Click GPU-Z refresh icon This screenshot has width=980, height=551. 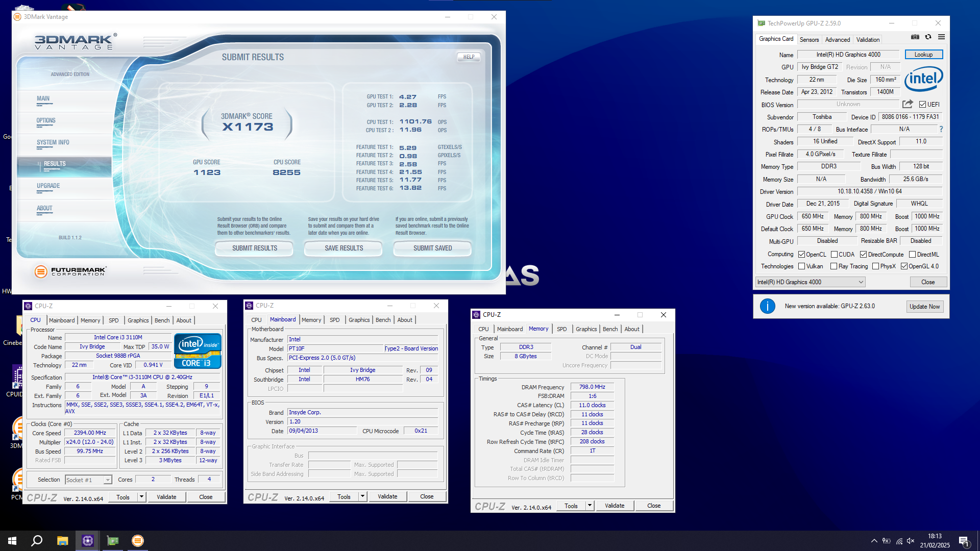(928, 37)
